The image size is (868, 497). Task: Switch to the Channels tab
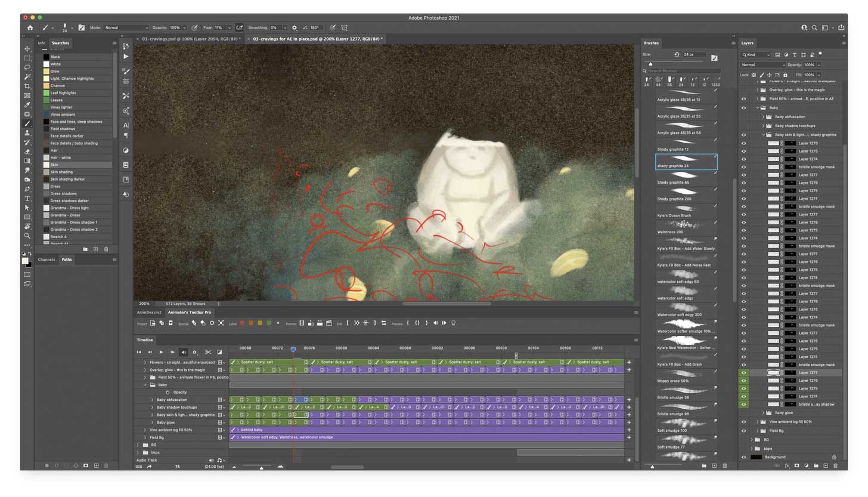tap(46, 260)
